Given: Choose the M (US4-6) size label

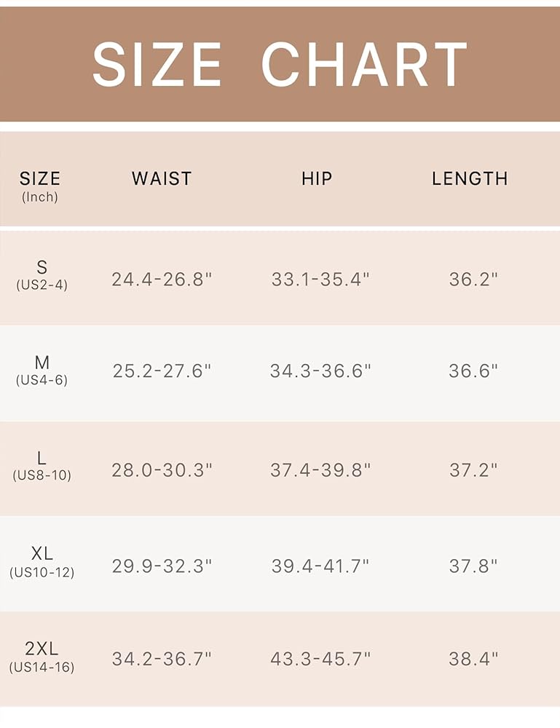Looking at the screenshot, I should pyautogui.click(x=42, y=371).
